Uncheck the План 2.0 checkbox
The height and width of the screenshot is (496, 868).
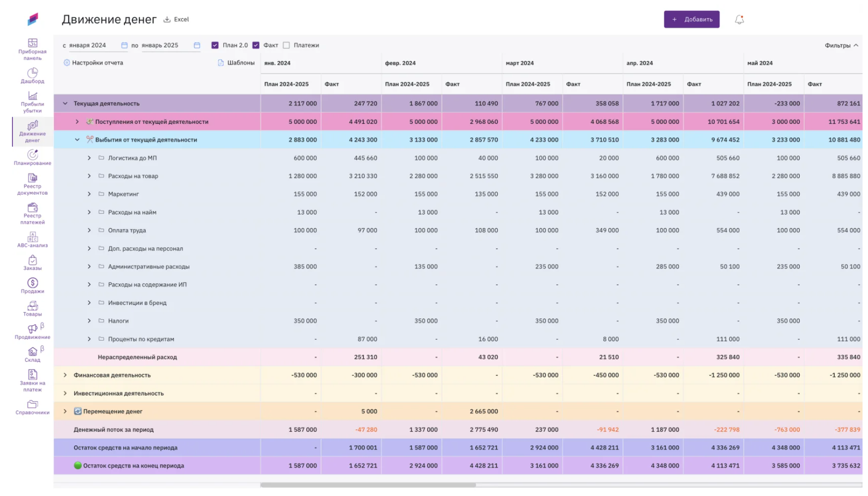[x=215, y=45]
